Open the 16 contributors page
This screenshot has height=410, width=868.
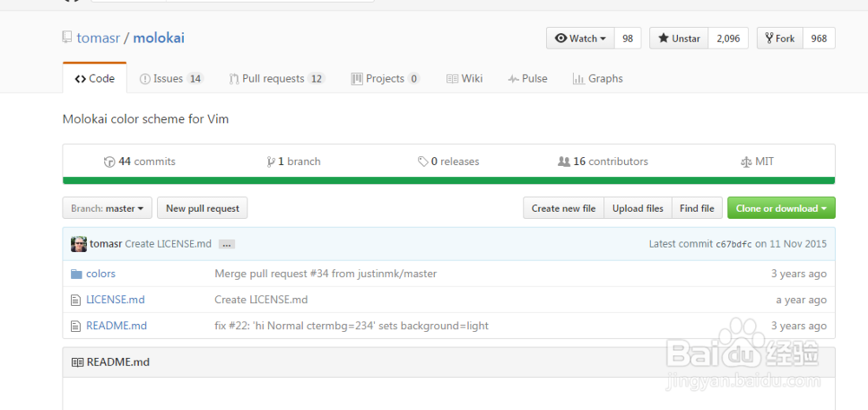pyautogui.click(x=603, y=162)
